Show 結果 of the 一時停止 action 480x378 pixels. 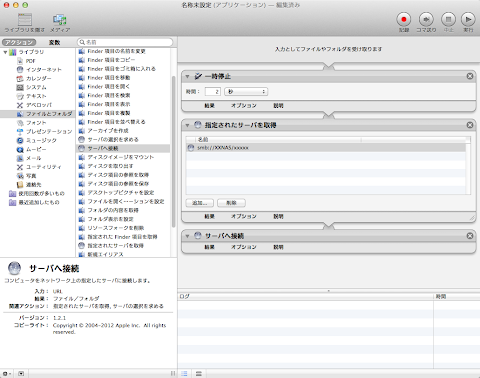tap(209, 106)
